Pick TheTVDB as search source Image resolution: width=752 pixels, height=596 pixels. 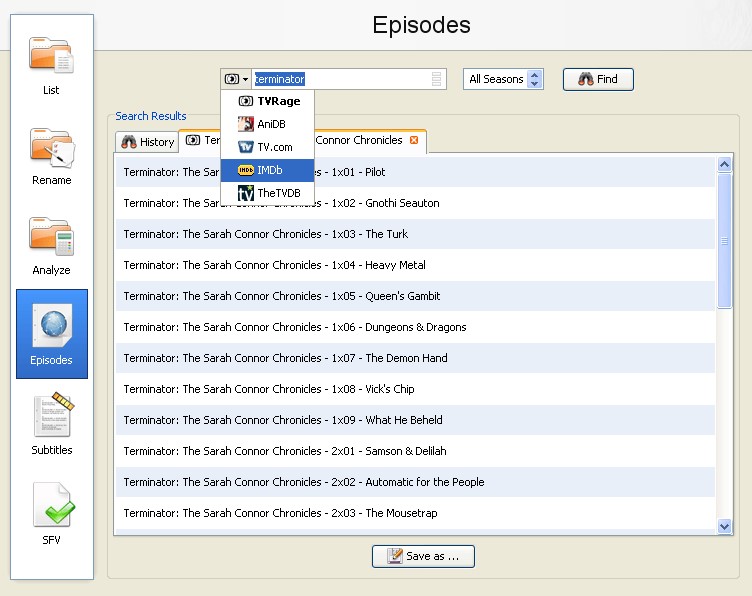[x=267, y=193]
